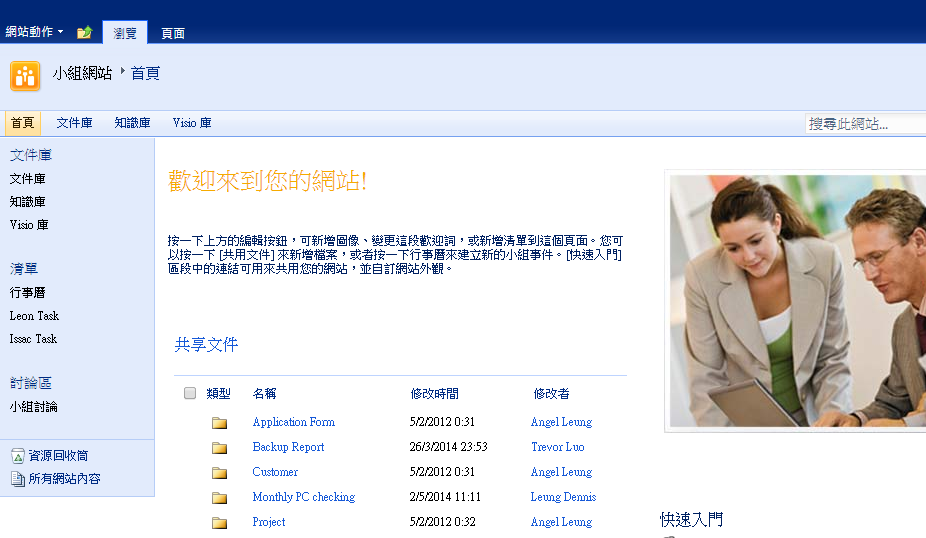926x538 pixels.
Task: Click the 所有網站內容 document icon
Action: [x=17, y=479]
